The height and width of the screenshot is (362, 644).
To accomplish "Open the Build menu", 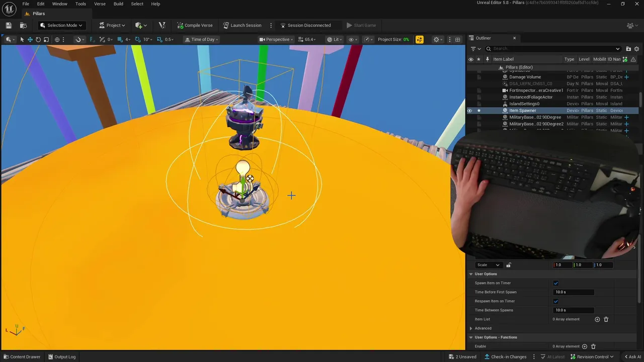I will coord(118,4).
